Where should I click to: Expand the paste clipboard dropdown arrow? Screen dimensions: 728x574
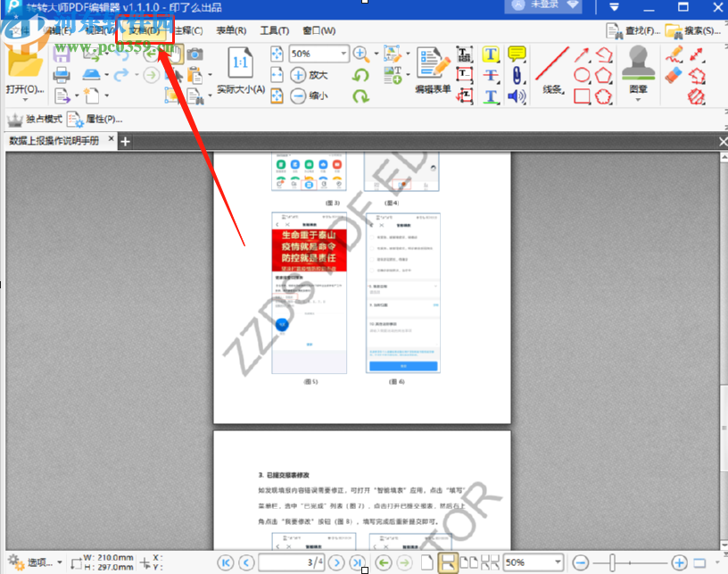[210, 74]
